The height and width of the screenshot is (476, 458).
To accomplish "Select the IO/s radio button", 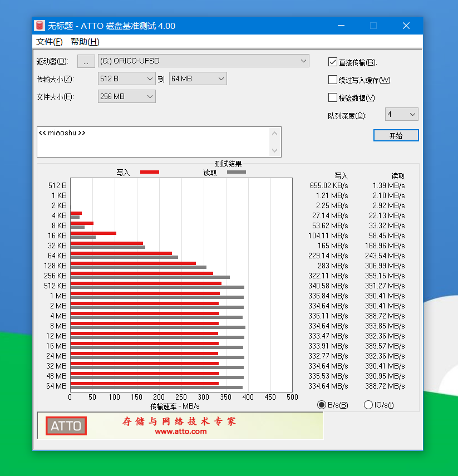I will (x=368, y=405).
